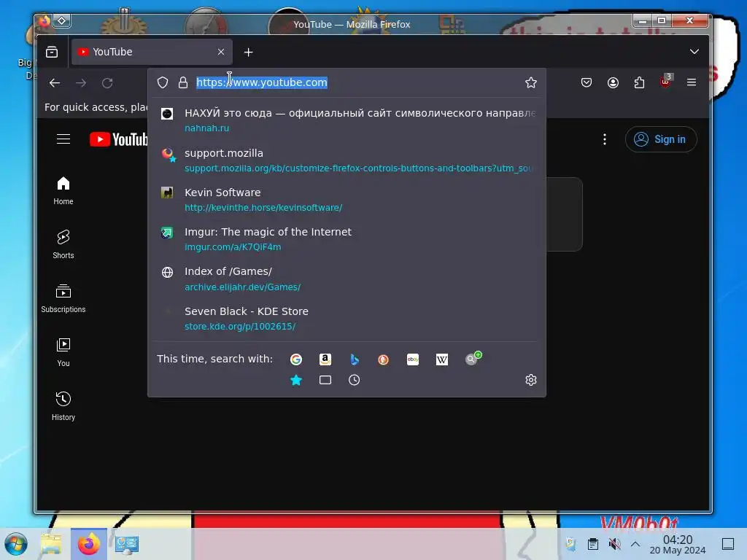Open system settings taskbar icon
This screenshot has width=747, height=560.
point(126,544)
